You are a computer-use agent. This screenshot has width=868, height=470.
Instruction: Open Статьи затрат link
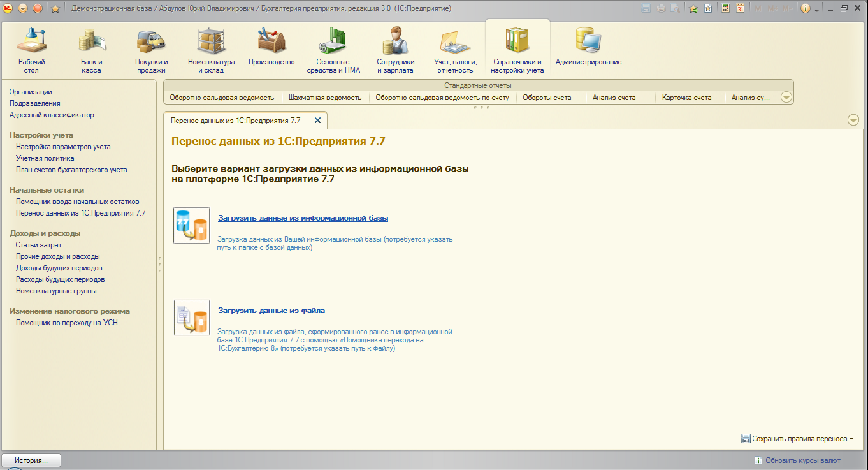(x=39, y=245)
